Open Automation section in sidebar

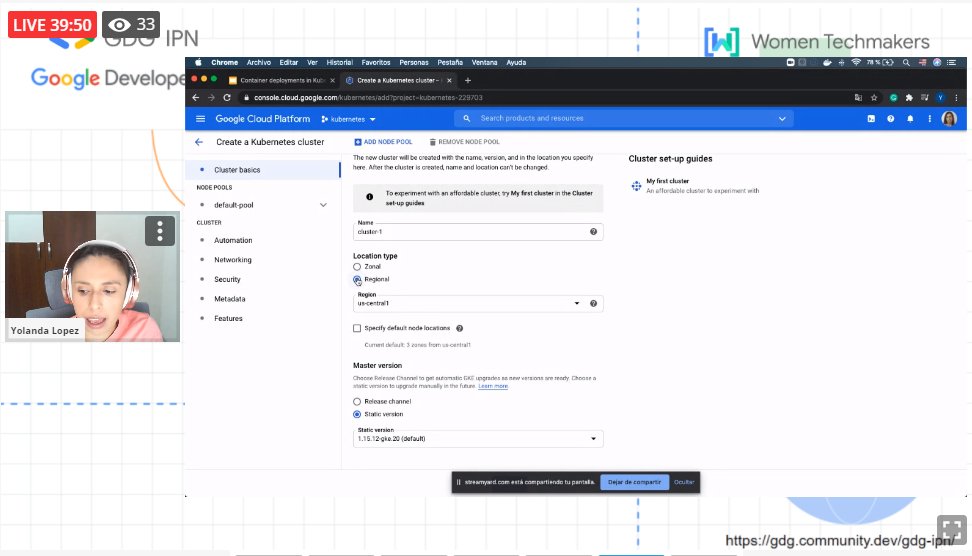tap(233, 240)
